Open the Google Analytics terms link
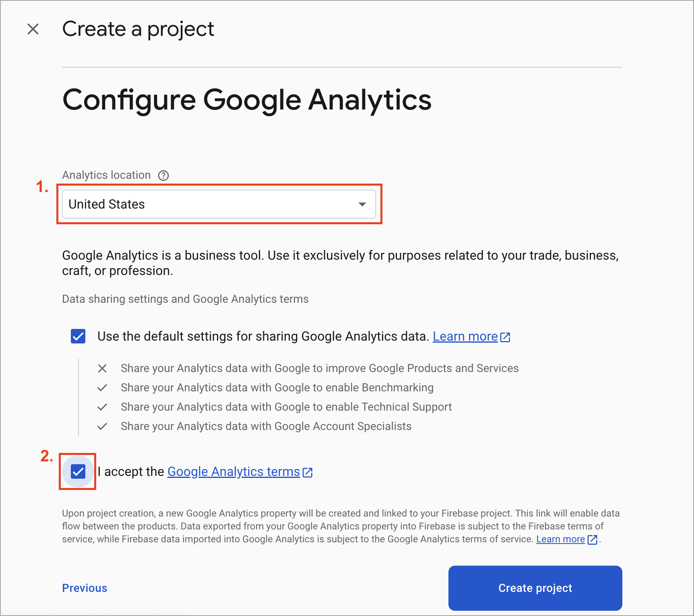The image size is (694, 616). tap(233, 471)
